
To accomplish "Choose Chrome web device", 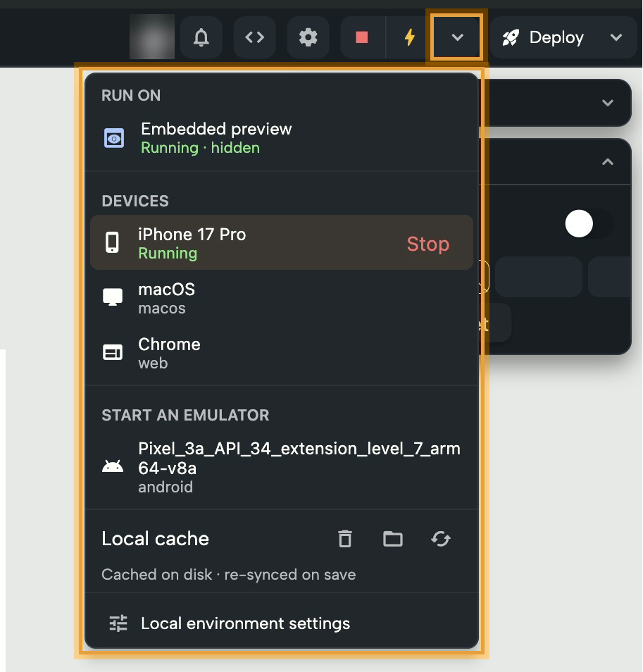I will 282,353.
